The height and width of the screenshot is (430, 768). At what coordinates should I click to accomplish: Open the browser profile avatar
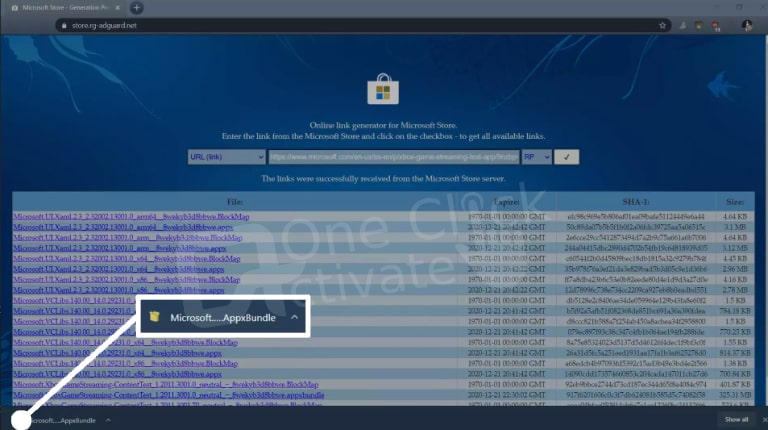pyautogui.click(x=746, y=25)
